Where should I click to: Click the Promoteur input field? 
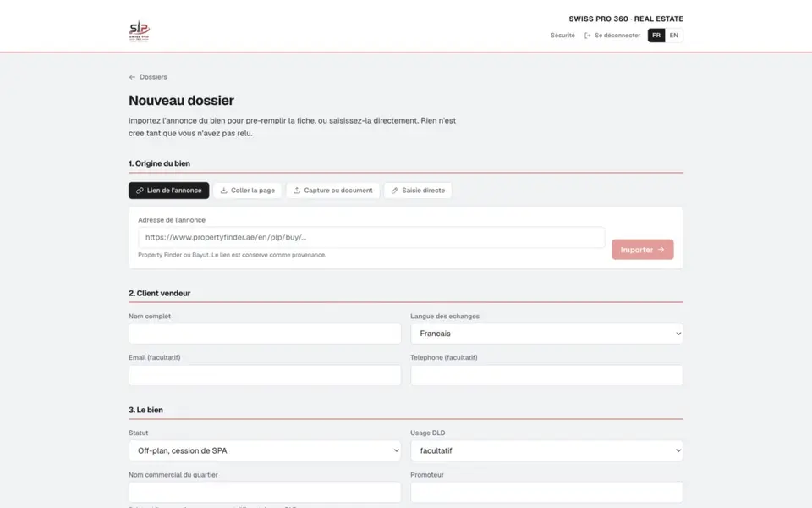pos(546,493)
